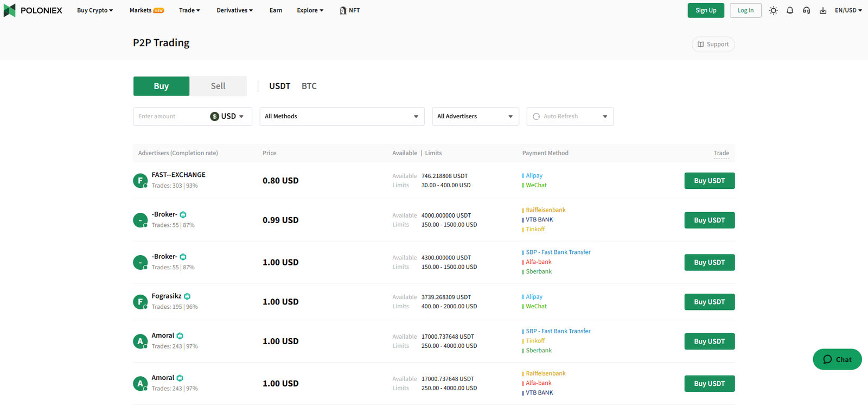Expand the Derivatives menu dropdown
The height and width of the screenshot is (406, 868).
point(234,10)
